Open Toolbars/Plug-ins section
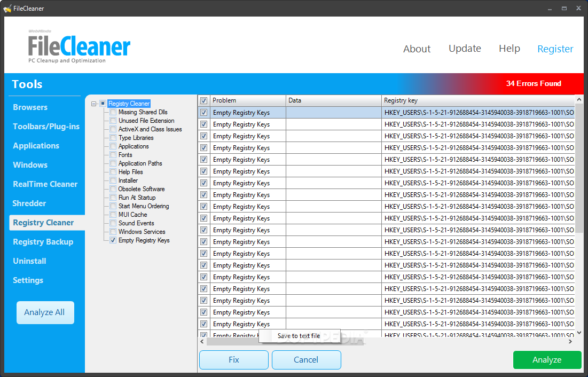This screenshot has height=377, width=588. coord(46,127)
